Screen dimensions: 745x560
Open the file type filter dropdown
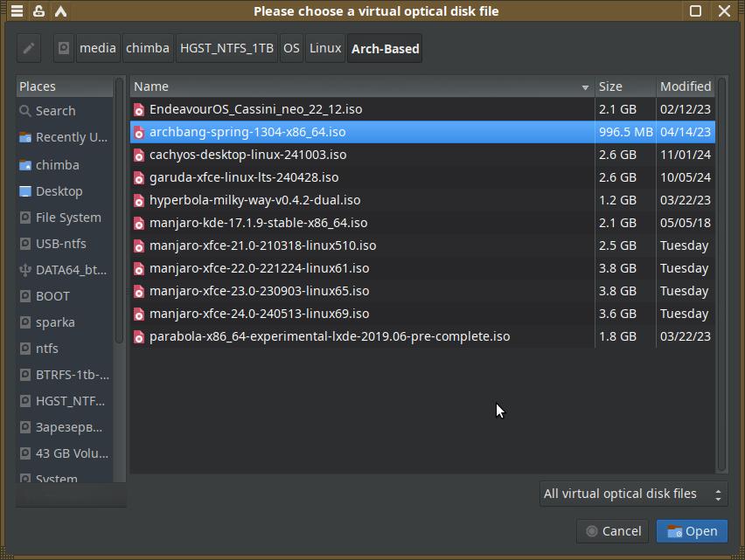coord(633,494)
